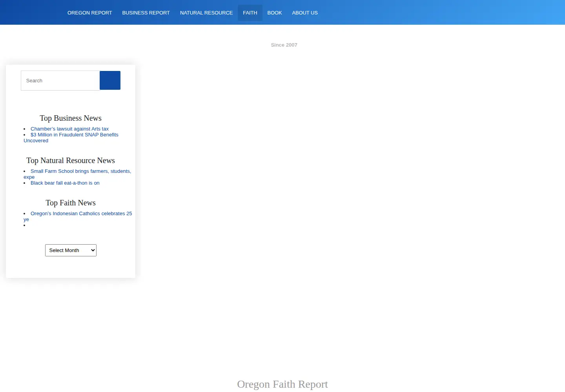
Task: Click the Top Natural Resource News heading
Action: 71,160
